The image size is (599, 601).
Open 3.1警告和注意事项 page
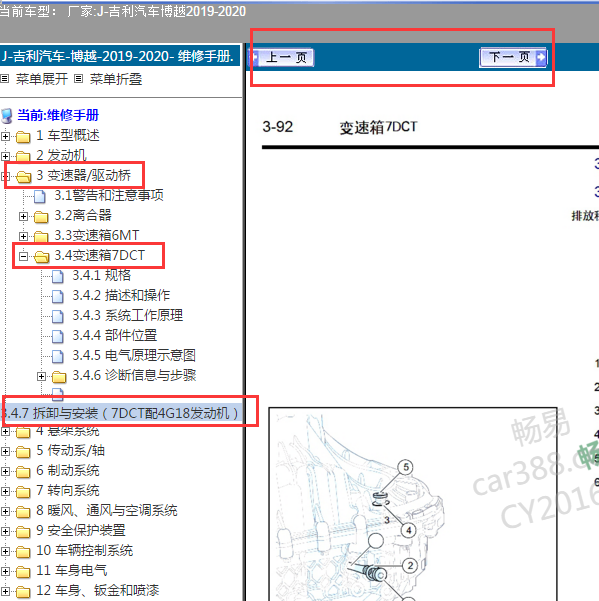pos(109,195)
